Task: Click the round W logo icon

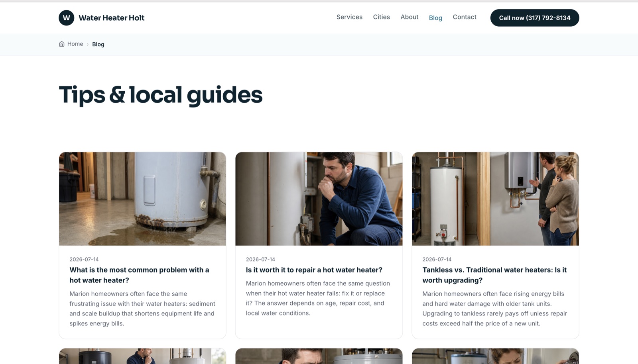Action: point(67,18)
